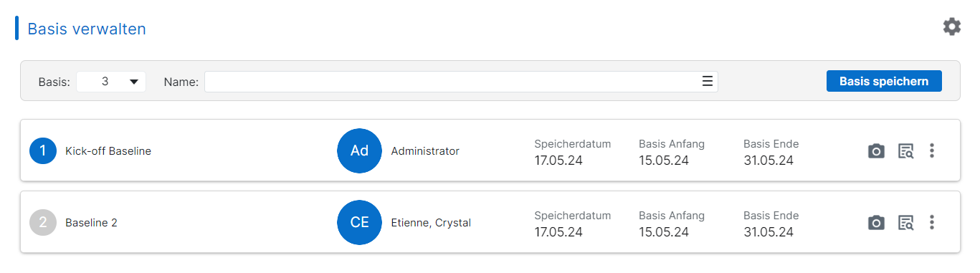Click the CE avatar of Etienne, Crystal
Image resolution: width=980 pixels, height=273 pixels.
[x=359, y=222]
